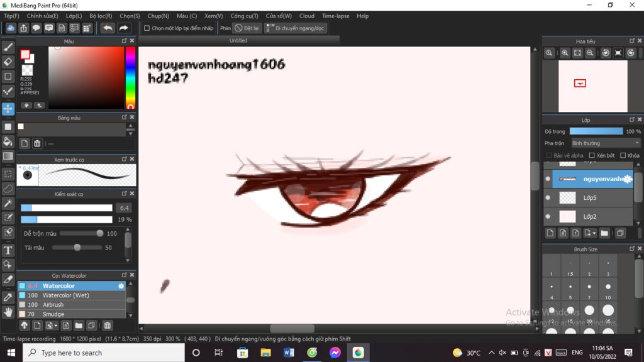Create a new layer in Layers panel
Image resolution: width=644 pixels, height=362 pixels.
click(x=550, y=233)
